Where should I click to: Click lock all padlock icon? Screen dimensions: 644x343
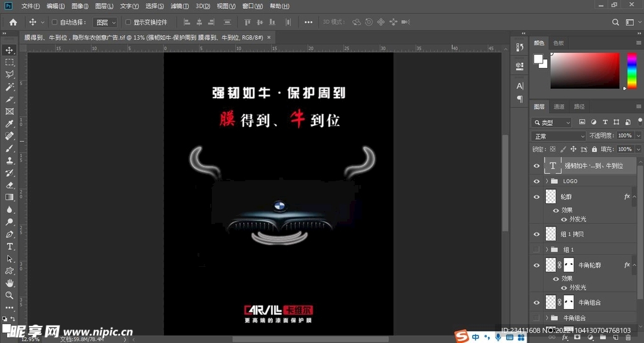click(x=594, y=149)
